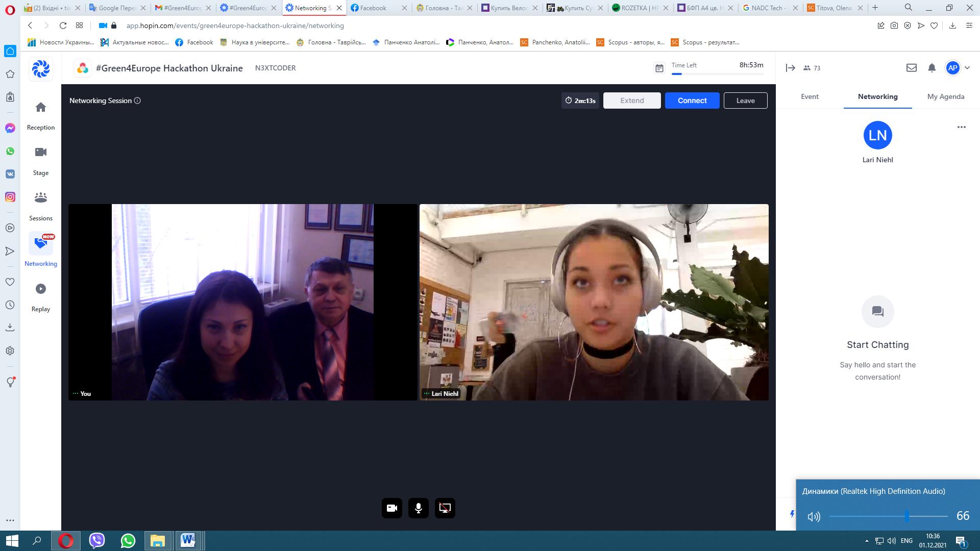980x551 pixels.
Task: Adjust the speakers volume slider
Action: (907, 516)
